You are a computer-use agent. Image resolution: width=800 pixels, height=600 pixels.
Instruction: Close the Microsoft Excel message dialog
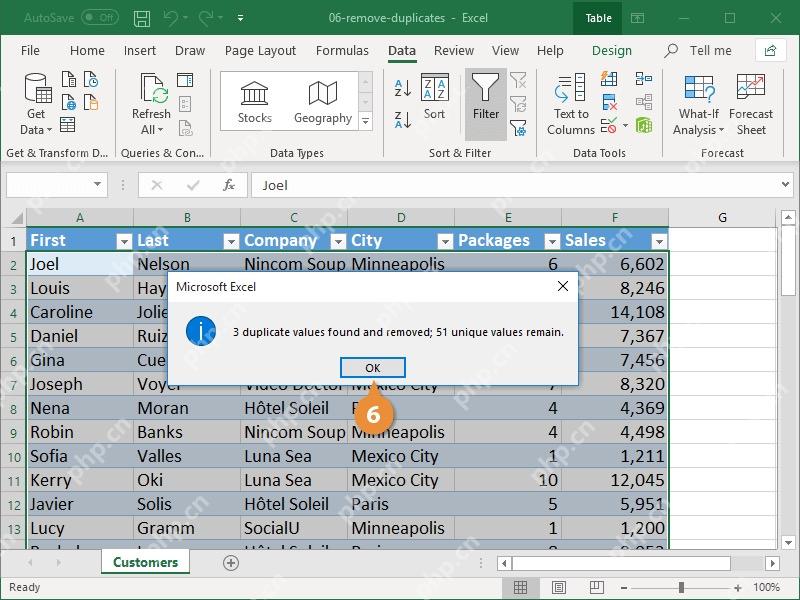pos(563,286)
